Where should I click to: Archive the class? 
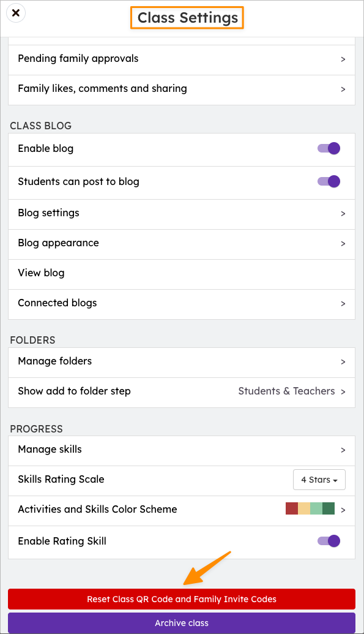pyautogui.click(x=182, y=623)
